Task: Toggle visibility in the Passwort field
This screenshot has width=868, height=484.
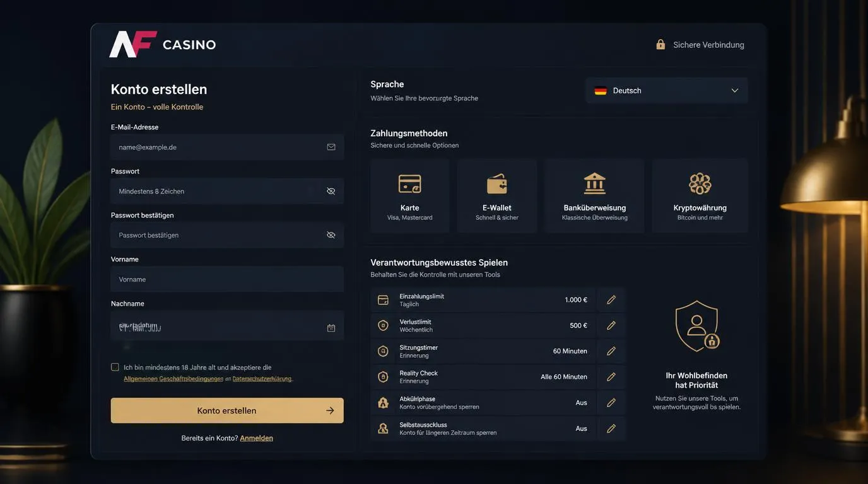Action: [x=331, y=191]
